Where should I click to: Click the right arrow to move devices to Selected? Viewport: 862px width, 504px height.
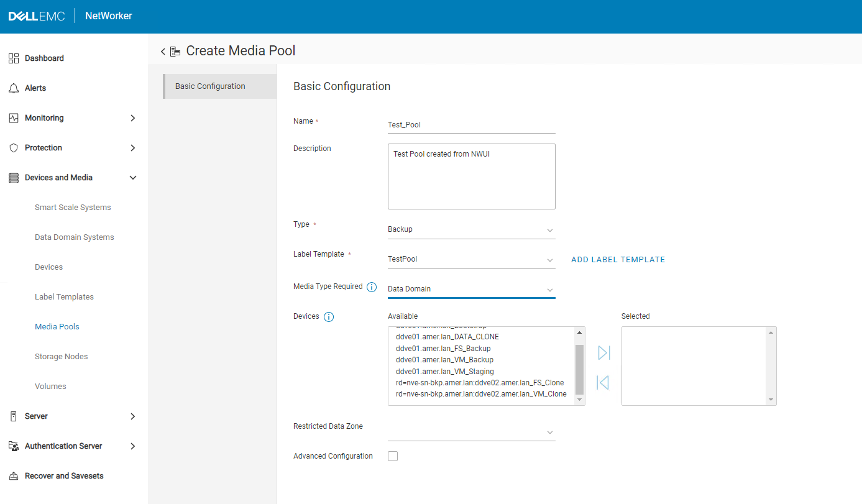tap(603, 352)
